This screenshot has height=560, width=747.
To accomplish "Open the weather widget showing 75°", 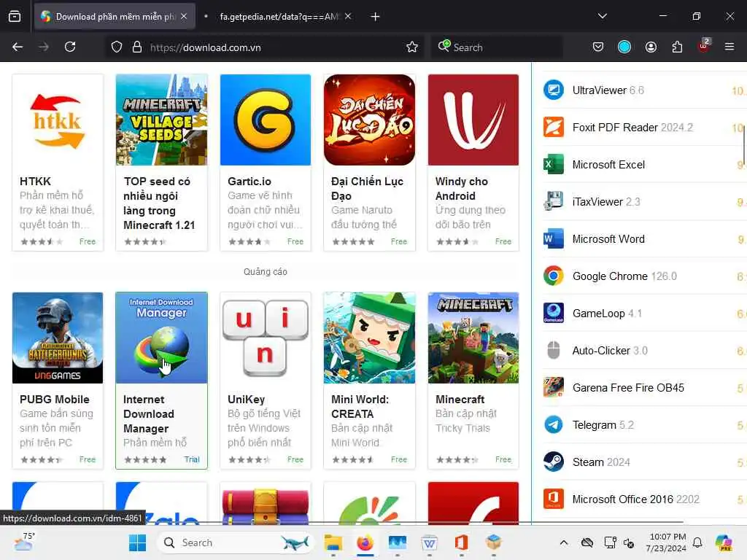I will pyautogui.click(x=24, y=542).
